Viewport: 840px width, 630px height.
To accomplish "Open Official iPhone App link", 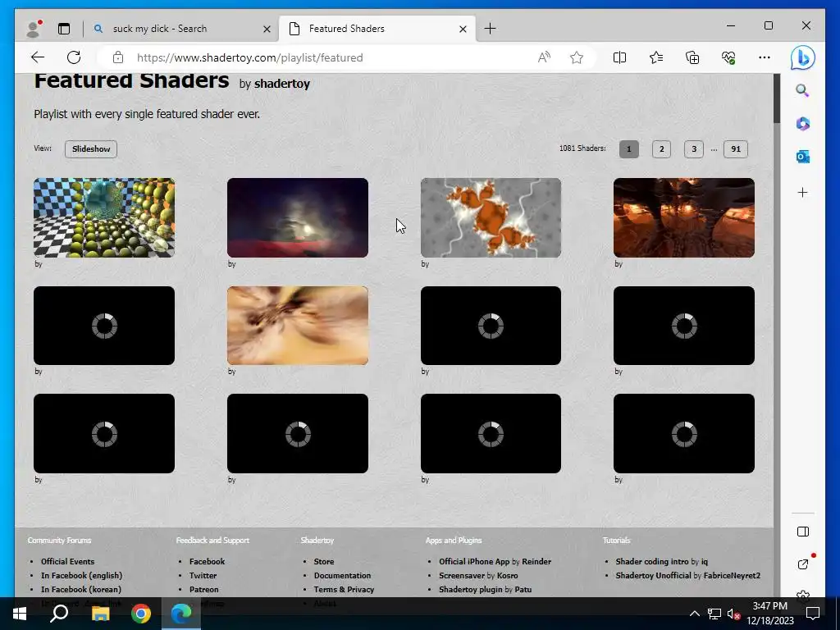I will tap(474, 561).
